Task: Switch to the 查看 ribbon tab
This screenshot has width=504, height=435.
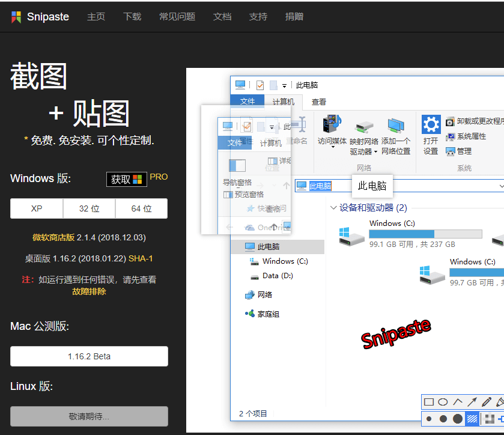Action: (319, 102)
